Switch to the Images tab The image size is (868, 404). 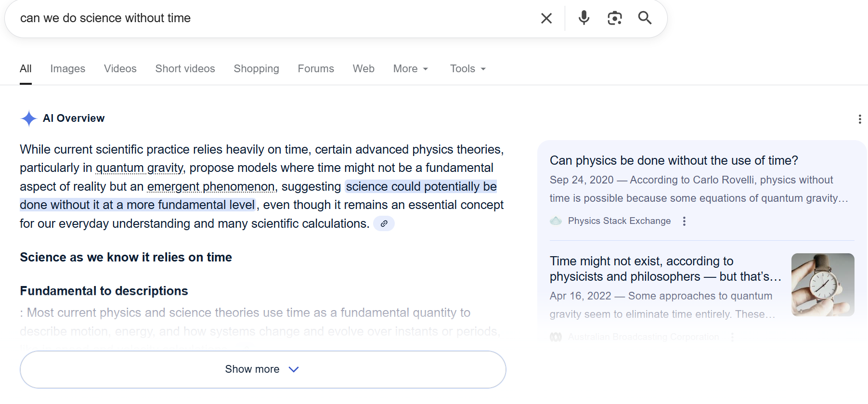click(68, 69)
